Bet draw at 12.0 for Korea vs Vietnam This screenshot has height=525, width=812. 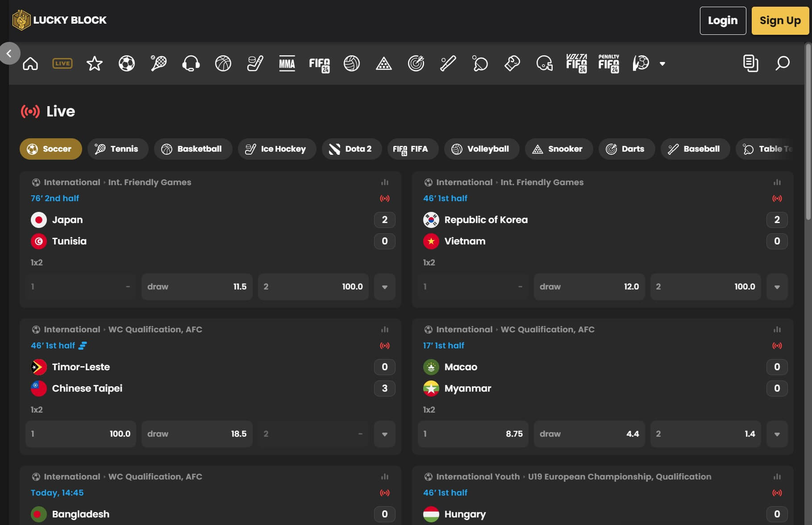pyautogui.click(x=589, y=287)
